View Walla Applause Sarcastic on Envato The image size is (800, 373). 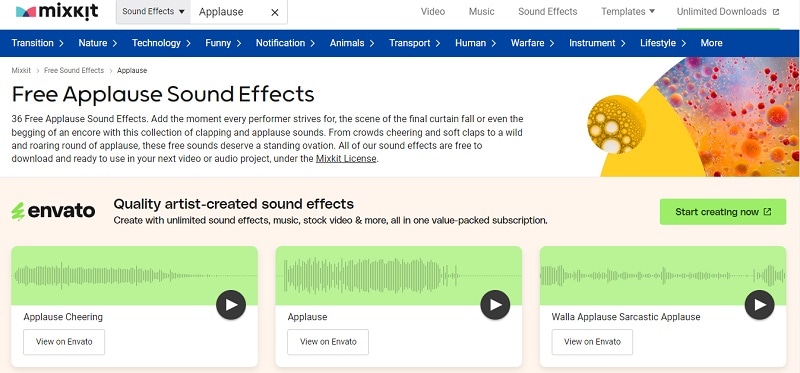pyautogui.click(x=592, y=342)
